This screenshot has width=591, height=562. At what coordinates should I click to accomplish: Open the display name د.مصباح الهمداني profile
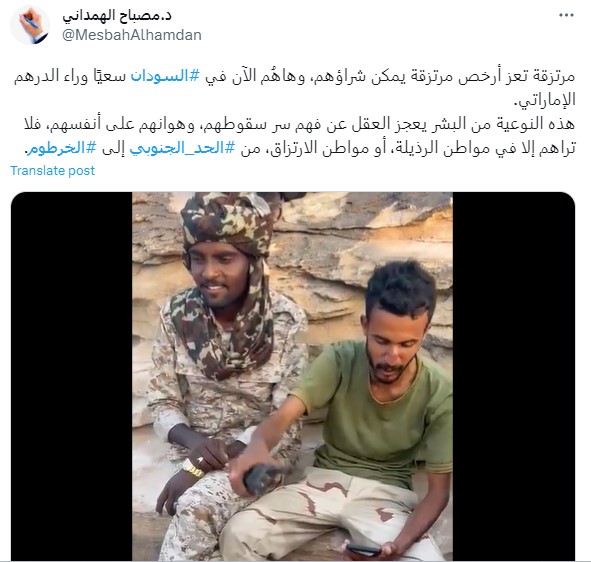tap(117, 15)
